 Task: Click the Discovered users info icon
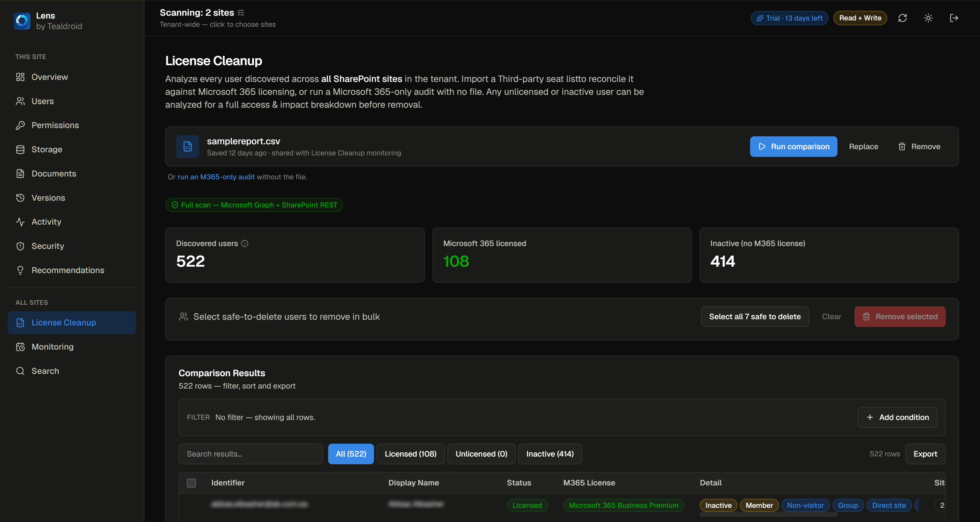tap(245, 243)
